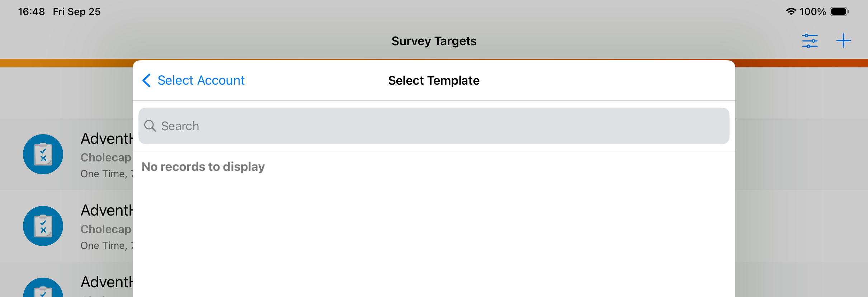This screenshot has height=297, width=868.
Task: Go back to Select Account
Action: point(194,80)
